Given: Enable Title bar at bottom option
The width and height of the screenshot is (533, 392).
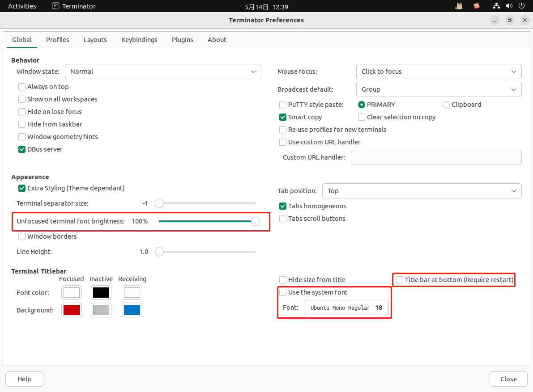Looking at the screenshot, I should pyautogui.click(x=400, y=280).
